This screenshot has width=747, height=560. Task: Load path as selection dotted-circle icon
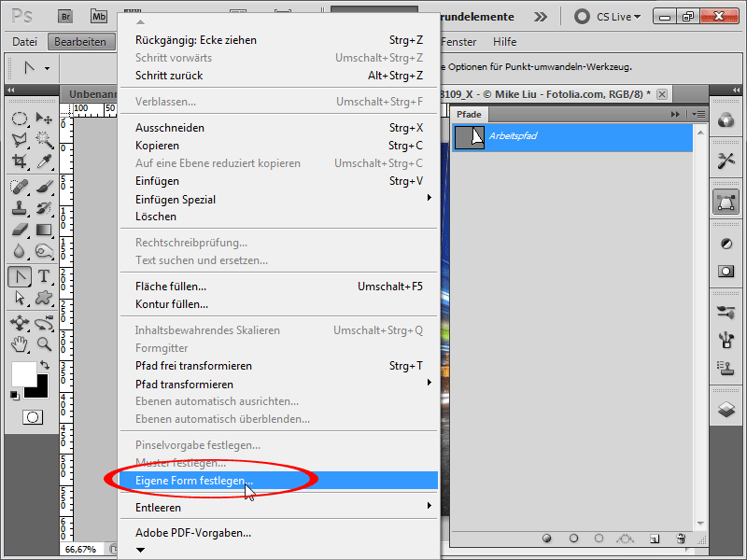[599, 539]
